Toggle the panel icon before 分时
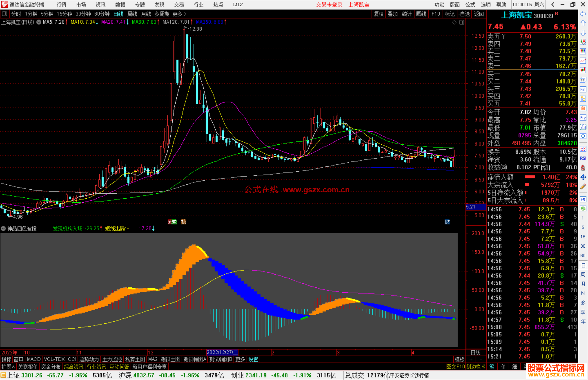This screenshot has width=588, height=380. (x=5, y=14)
